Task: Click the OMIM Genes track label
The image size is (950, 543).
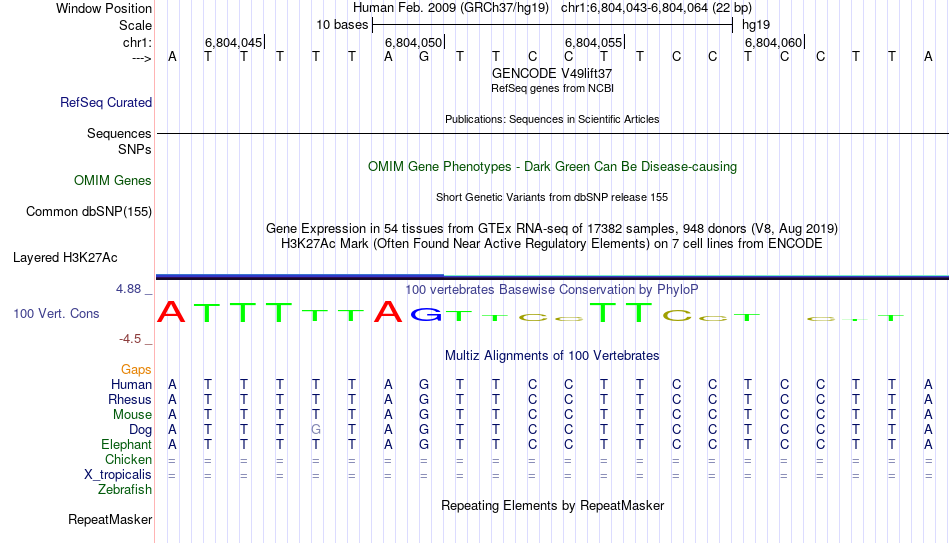Action: [x=112, y=181]
